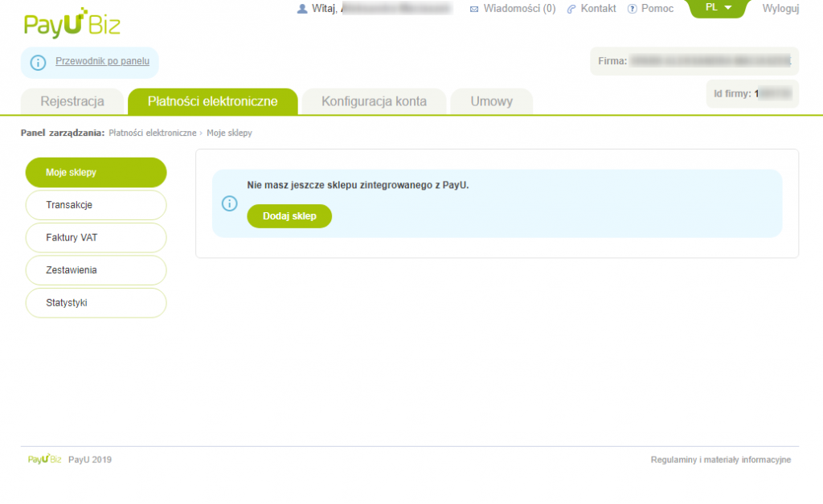This screenshot has width=823, height=504.
Task: Click Moje sklepy in the breadcrumb
Action: point(229,133)
